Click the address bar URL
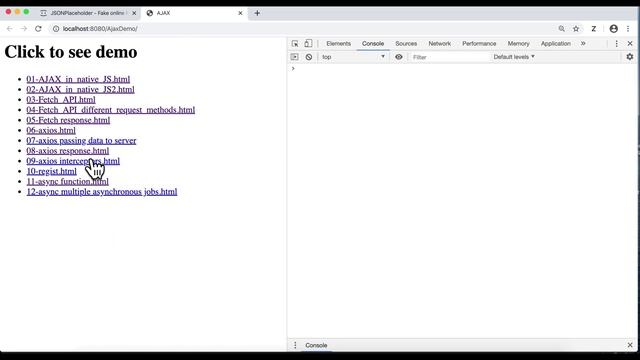 point(100,29)
